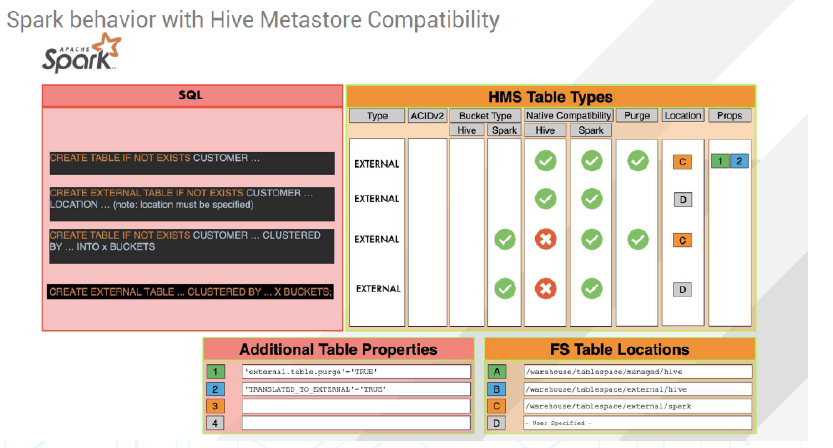The width and height of the screenshot is (833, 448).
Task: Click the orange C swatch in FS Table Locations
Action: point(496,405)
